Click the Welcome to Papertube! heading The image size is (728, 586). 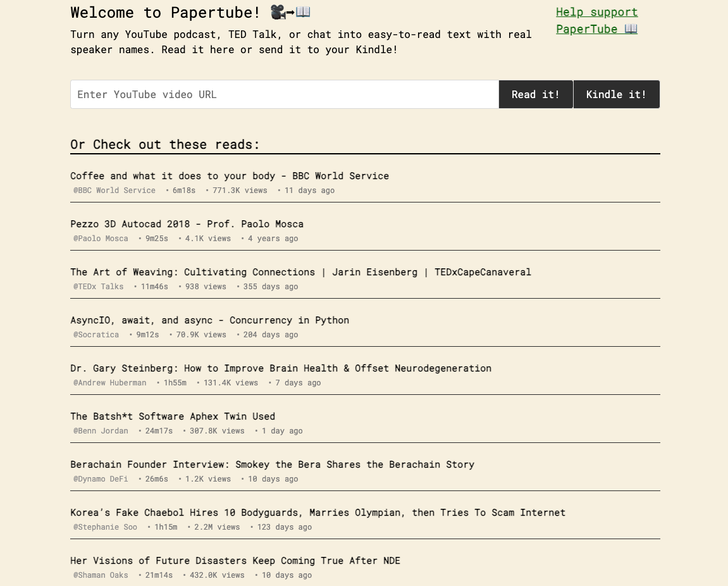tap(165, 13)
